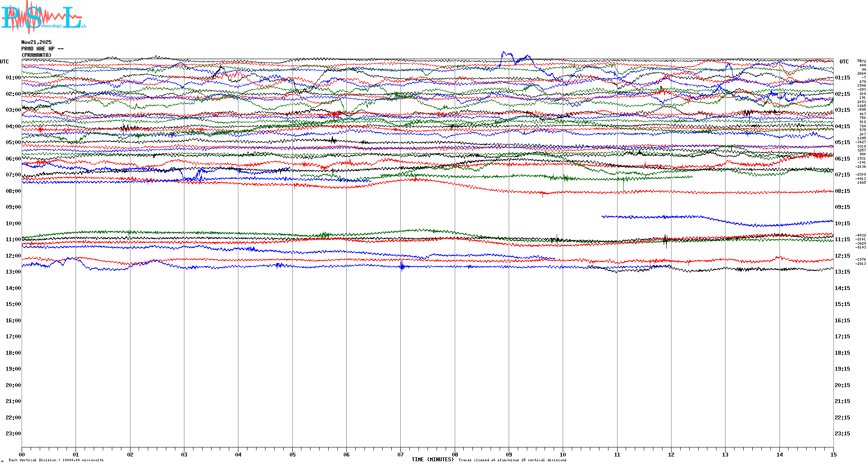Click minute marker 11 on bottom axis

point(617,455)
